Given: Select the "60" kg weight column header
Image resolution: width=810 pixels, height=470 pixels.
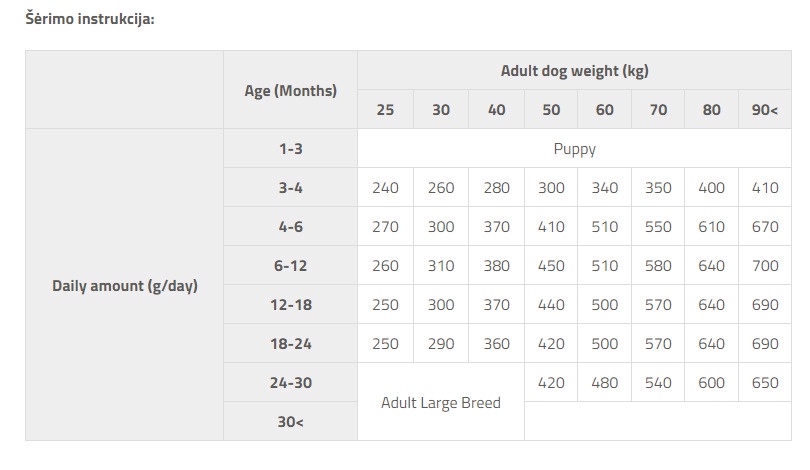Looking at the screenshot, I should pos(605,110).
